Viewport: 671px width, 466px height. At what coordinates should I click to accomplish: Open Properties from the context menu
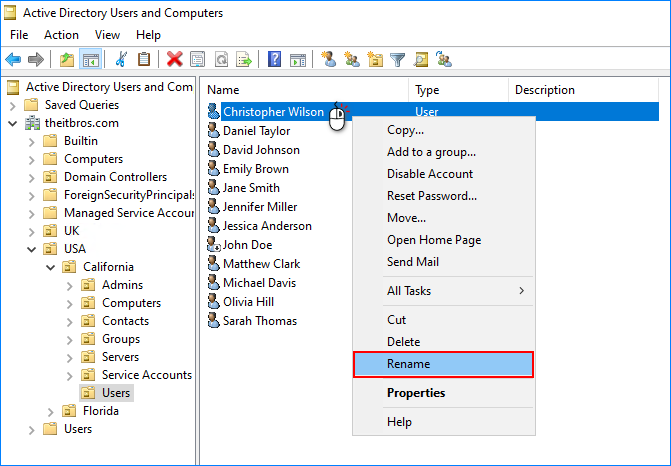point(443,393)
